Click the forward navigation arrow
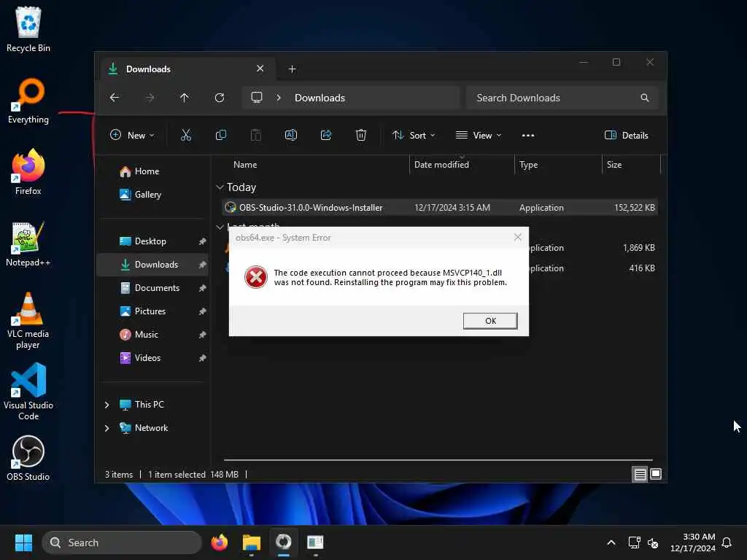Screen dimensions: 747x560 coord(150,98)
